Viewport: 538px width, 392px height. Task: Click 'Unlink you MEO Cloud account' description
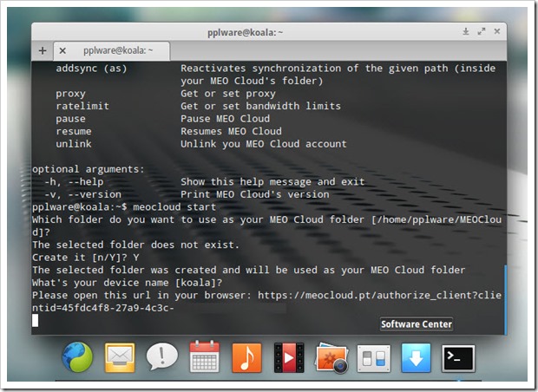click(264, 144)
